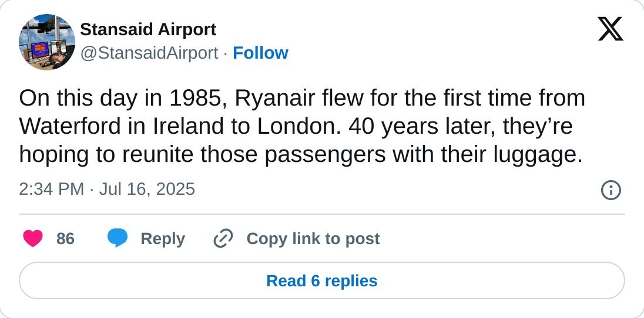This screenshot has width=644, height=318.
Task: Open Stansaid Airport profile picture
Action: 47,42
